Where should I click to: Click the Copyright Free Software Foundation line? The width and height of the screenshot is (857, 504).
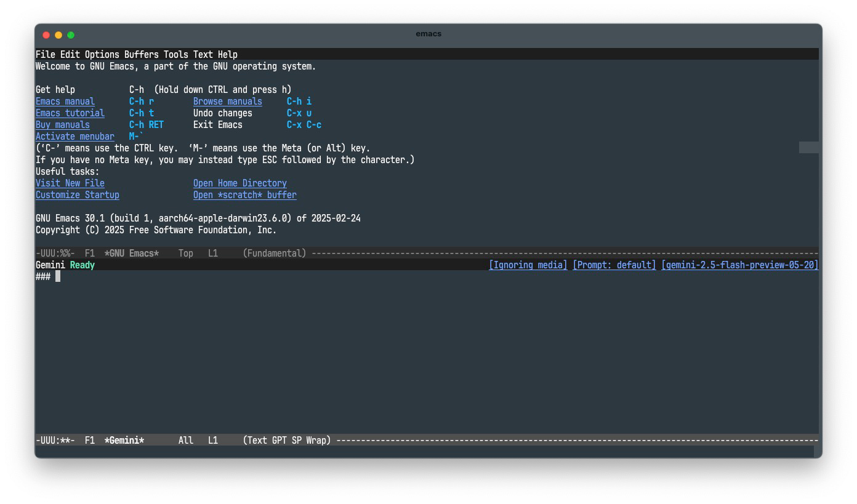coord(156,230)
